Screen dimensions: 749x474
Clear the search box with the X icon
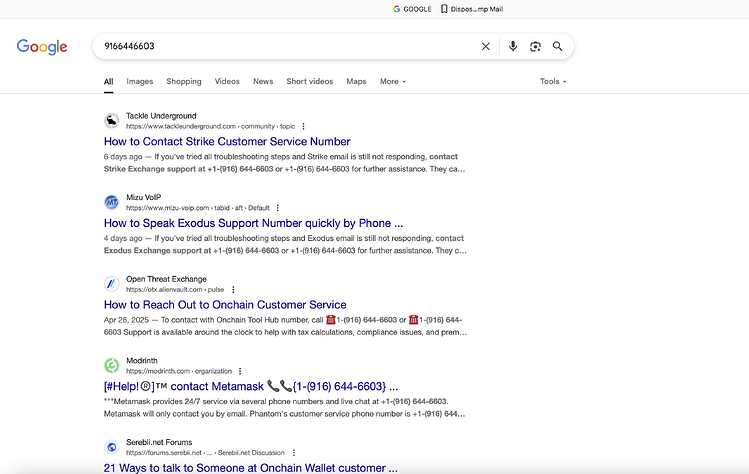(x=485, y=46)
